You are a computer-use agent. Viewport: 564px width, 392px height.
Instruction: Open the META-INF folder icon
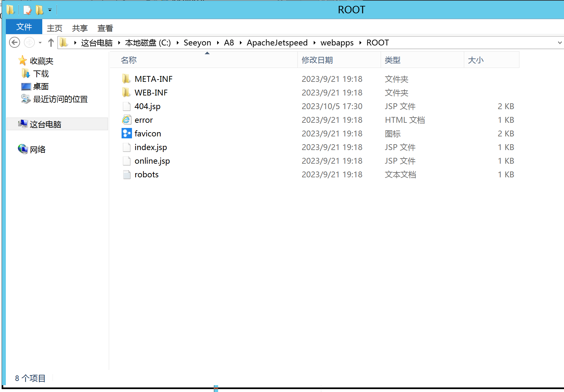coord(126,79)
